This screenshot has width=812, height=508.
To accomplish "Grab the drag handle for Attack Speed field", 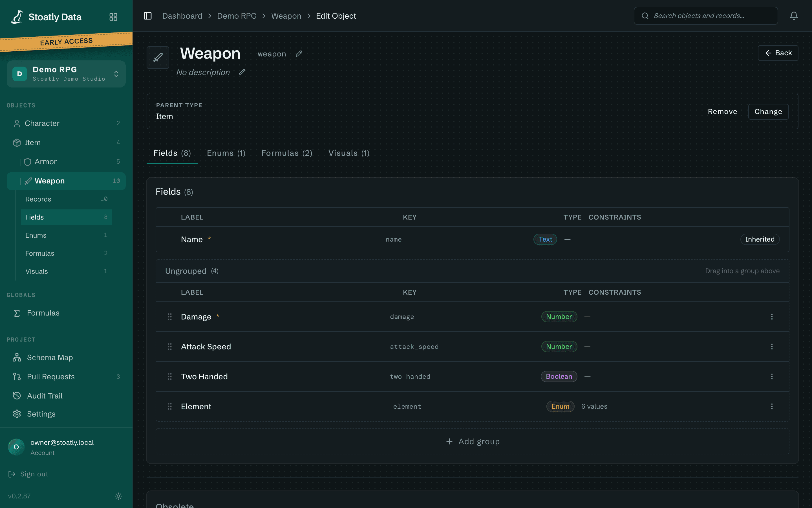I will (170, 346).
